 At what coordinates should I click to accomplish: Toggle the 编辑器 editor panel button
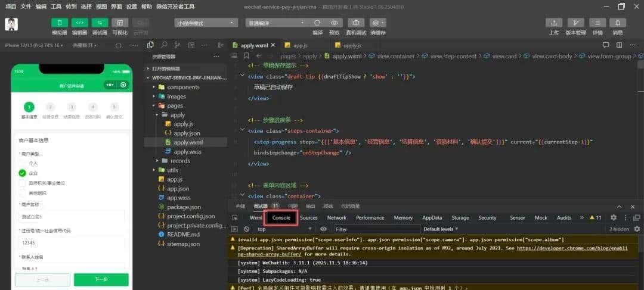(80, 23)
